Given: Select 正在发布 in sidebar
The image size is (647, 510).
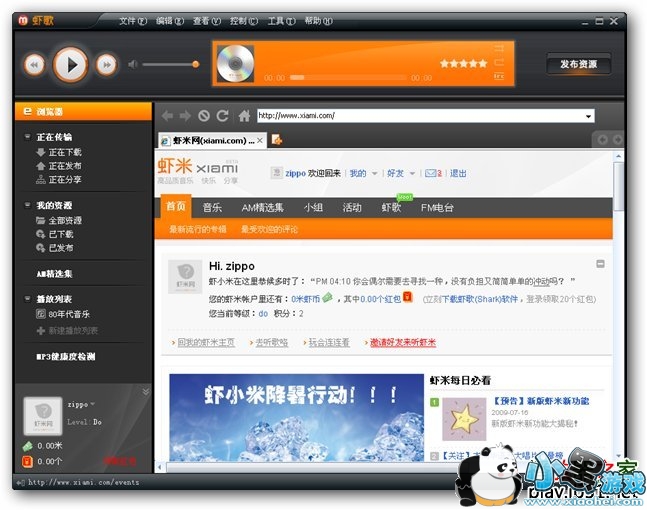Looking at the screenshot, I should pos(59,166).
